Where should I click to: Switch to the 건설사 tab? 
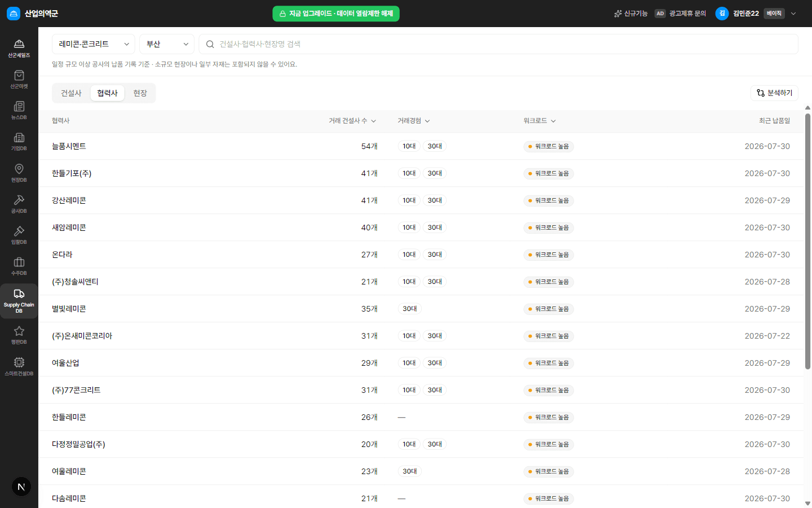tap(71, 93)
